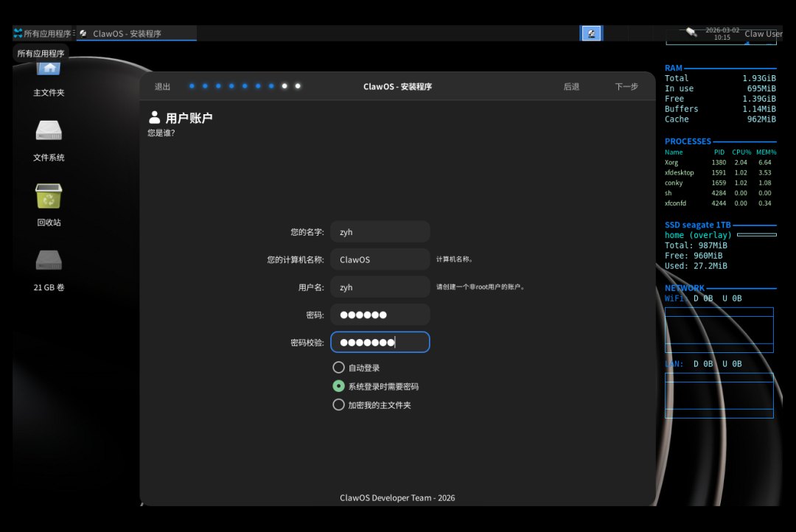The height and width of the screenshot is (532, 796).
Task: Click the home (overlay) usage bar
Action: (757, 235)
